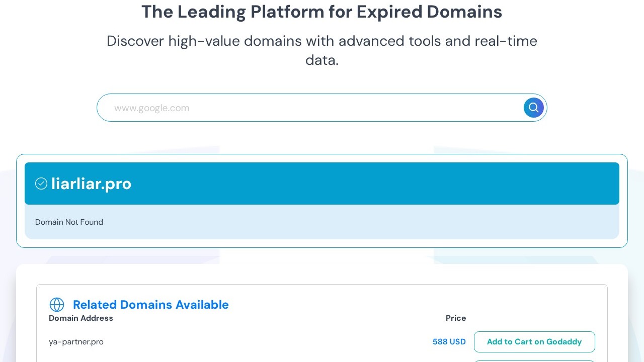The width and height of the screenshot is (644, 362).
Task: Click the 588 USD price
Action: tap(449, 342)
